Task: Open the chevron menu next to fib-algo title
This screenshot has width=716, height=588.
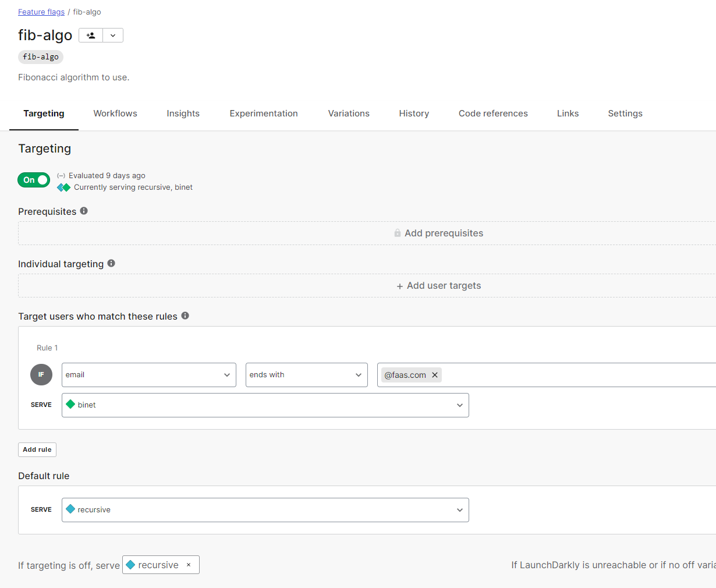Action: [113, 36]
